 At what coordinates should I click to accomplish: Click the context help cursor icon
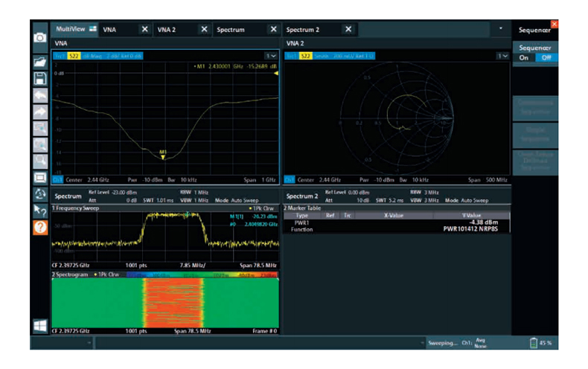tap(39, 211)
